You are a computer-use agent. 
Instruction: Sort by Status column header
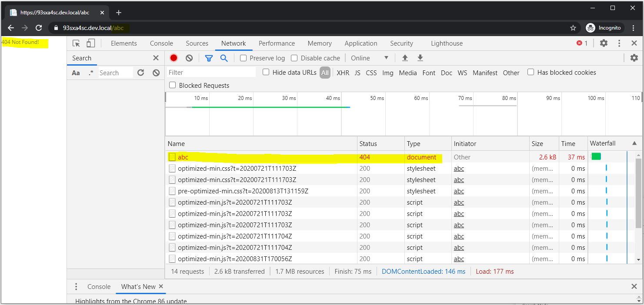coord(380,143)
